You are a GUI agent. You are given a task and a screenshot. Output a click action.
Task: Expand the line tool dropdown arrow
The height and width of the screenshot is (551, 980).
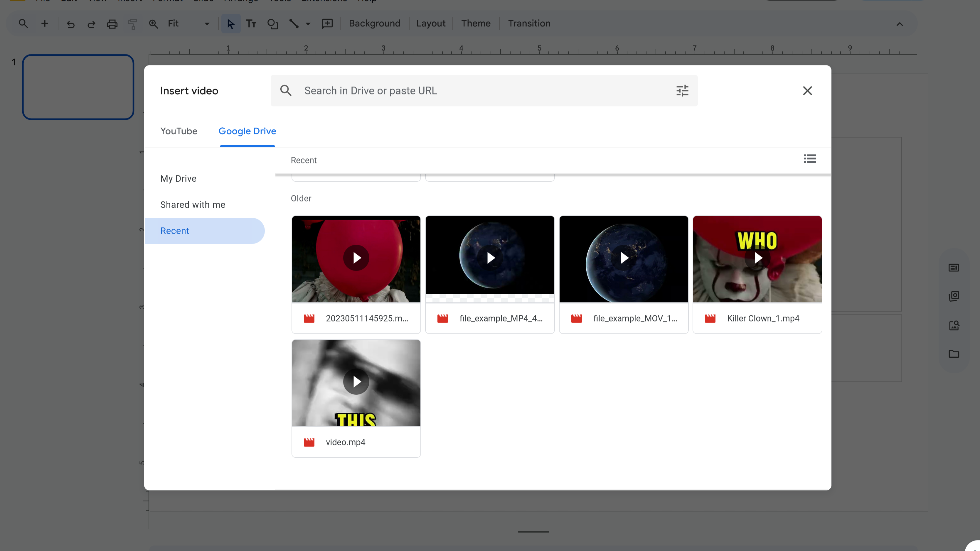click(x=308, y=24)
